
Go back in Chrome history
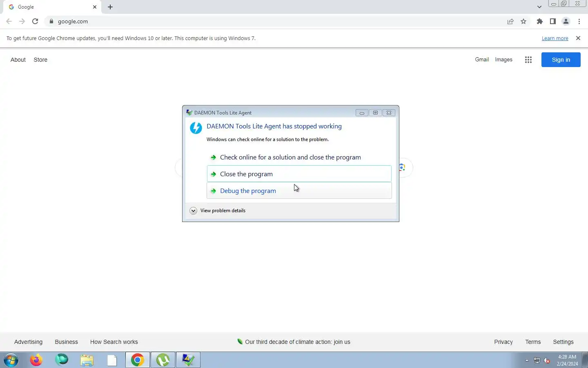click(9, 21)
